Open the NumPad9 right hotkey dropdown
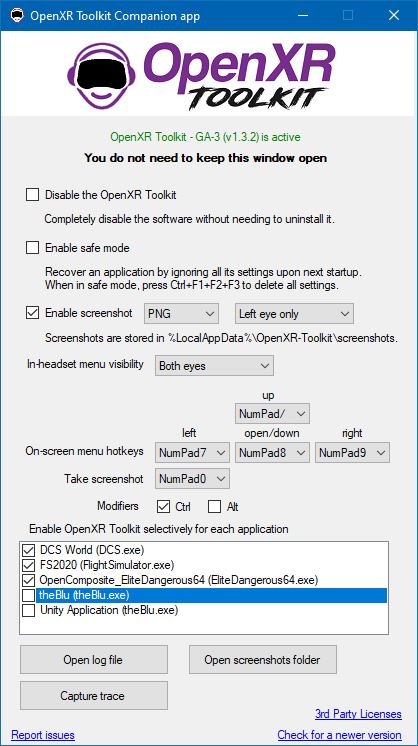 pyautogui.click(x=352, y=453)
